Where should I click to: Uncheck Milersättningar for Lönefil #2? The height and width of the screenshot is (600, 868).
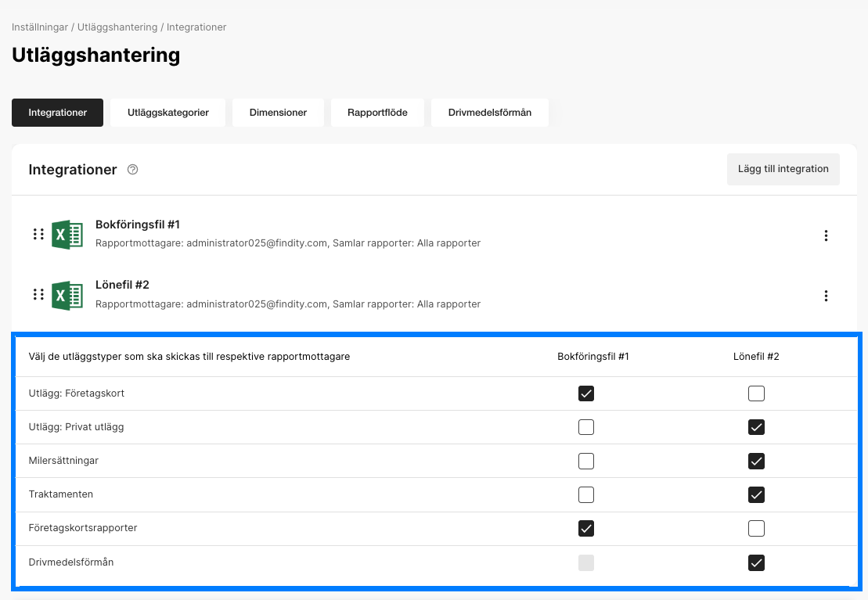[756, 461]
